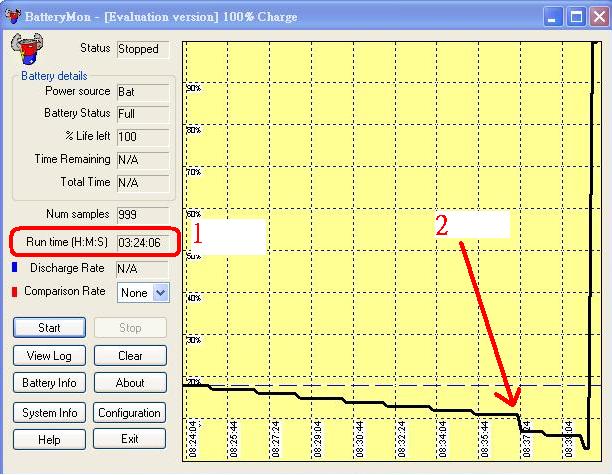Image resolution: width=612 pixels, height=475 pixels.
Task: Close the BatteryMon window
Action: coord(600,17)
